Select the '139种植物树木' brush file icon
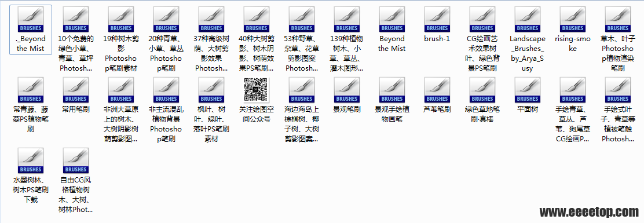The height and width of the screenshot is (223, 644). 347,20
